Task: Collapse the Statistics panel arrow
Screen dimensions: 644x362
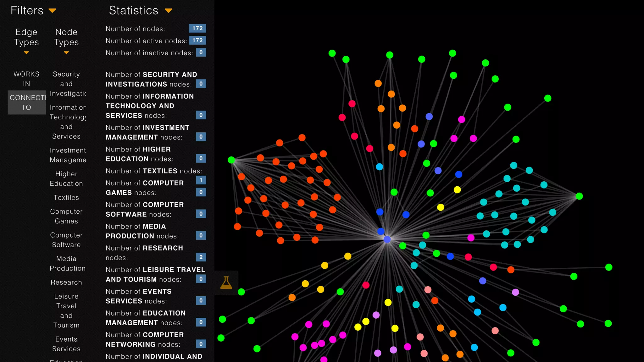Action: 169,11
